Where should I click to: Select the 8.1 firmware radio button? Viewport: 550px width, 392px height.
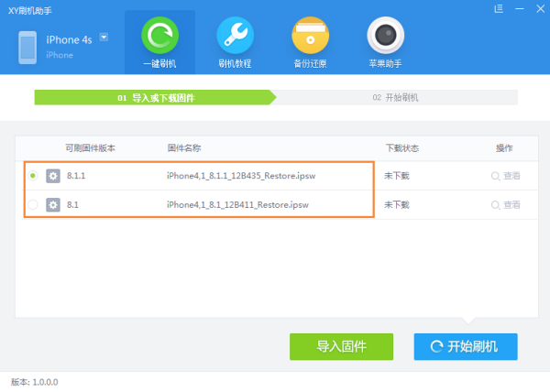pyautogui.click(x=33, y=204)
